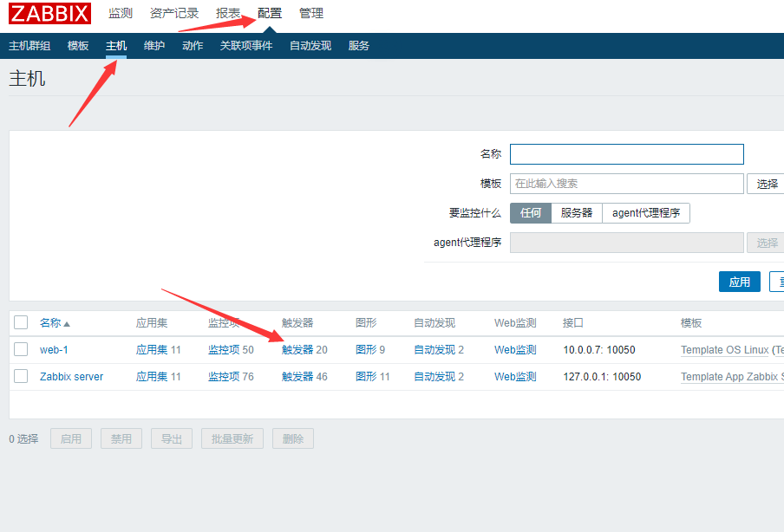Open 应用集 link for Zabbix server

(152, 377)
